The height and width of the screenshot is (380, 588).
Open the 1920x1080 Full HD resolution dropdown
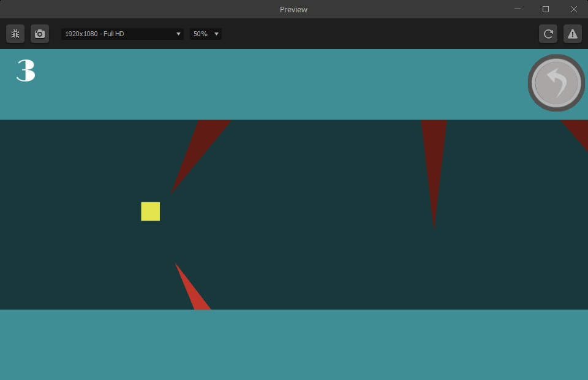(123, 34)
